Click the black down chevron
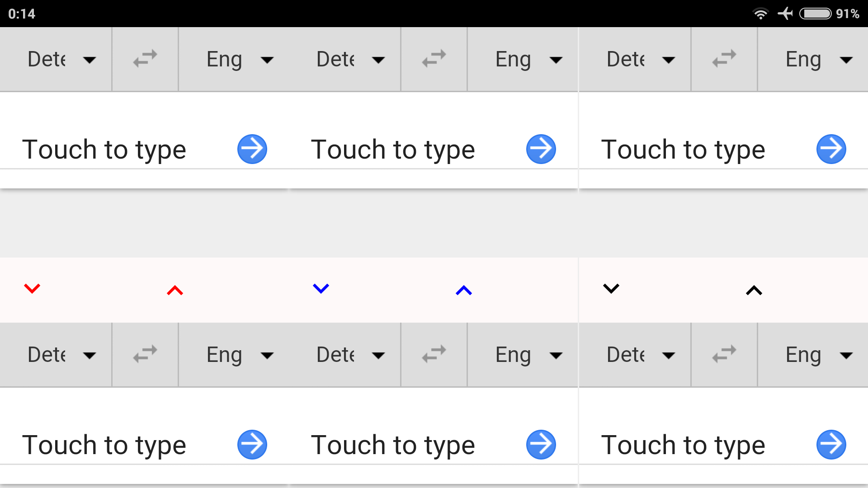This screenshot has height=488, width=868. 611,289
